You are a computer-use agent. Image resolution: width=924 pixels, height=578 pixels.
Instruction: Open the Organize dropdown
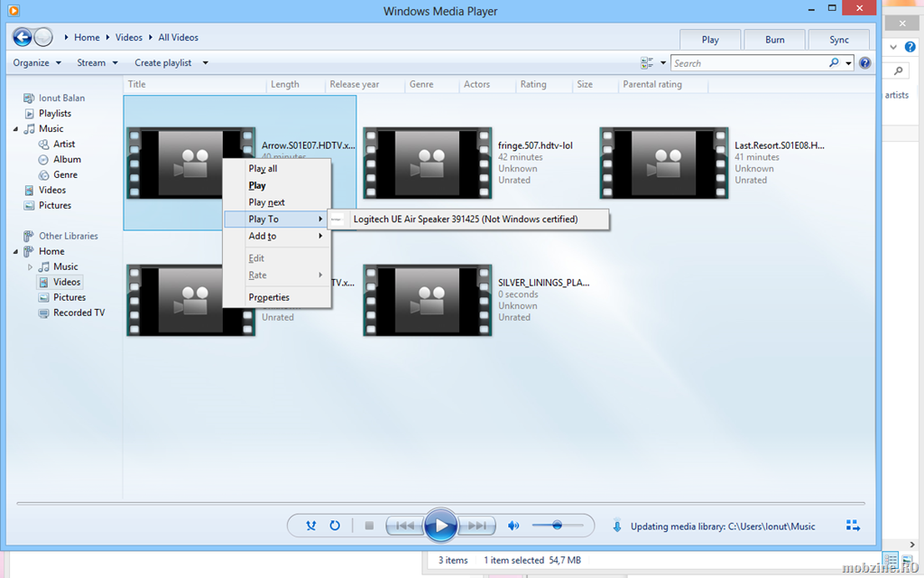(x=37, y=62)
